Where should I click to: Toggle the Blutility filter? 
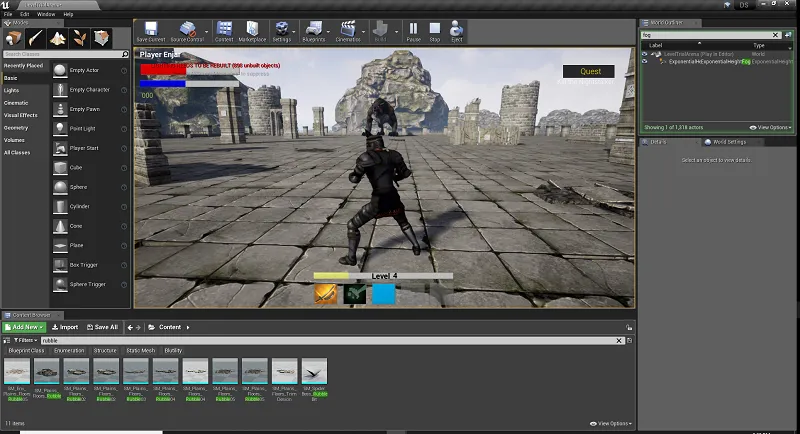(x=173, y=351)
